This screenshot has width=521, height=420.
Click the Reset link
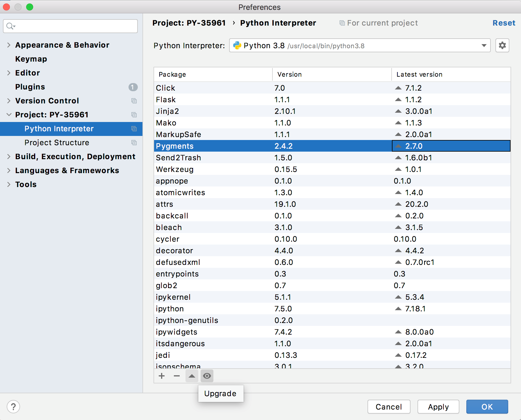pyautogui.click(x=504, y=23)
